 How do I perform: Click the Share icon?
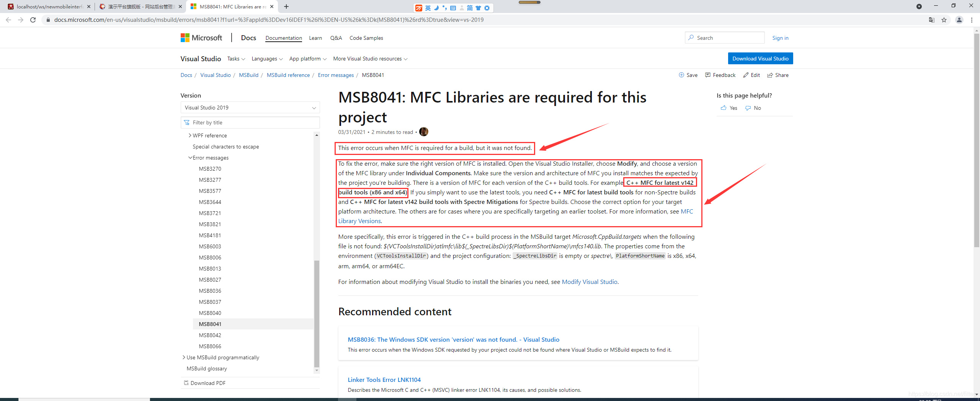click(770, 75)
